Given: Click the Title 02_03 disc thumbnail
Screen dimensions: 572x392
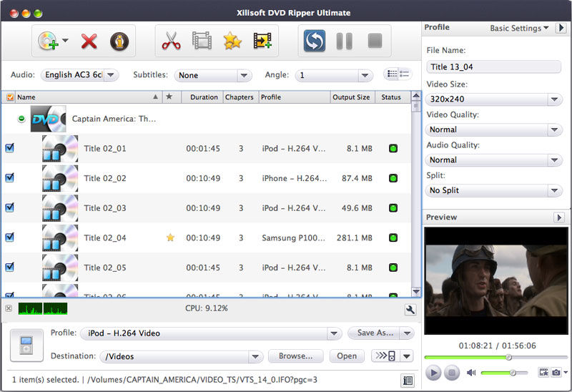Looking at the screenshot, I should click(x=60, y=208).
